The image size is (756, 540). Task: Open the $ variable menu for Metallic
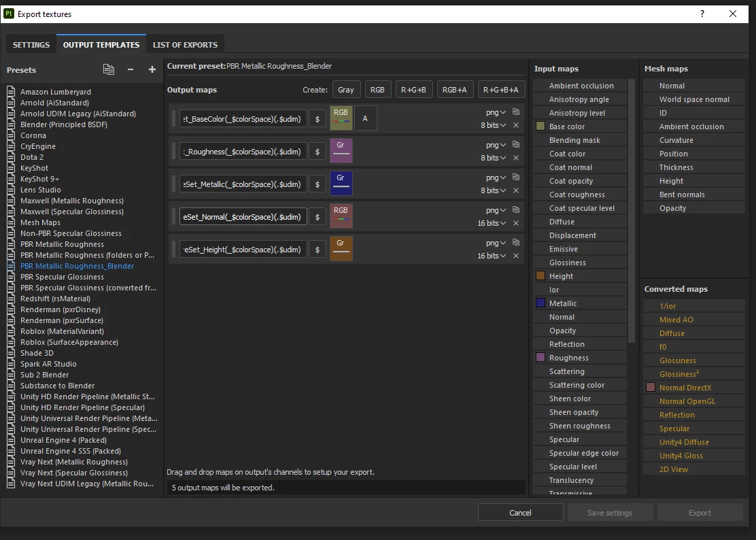coord(317,184)
